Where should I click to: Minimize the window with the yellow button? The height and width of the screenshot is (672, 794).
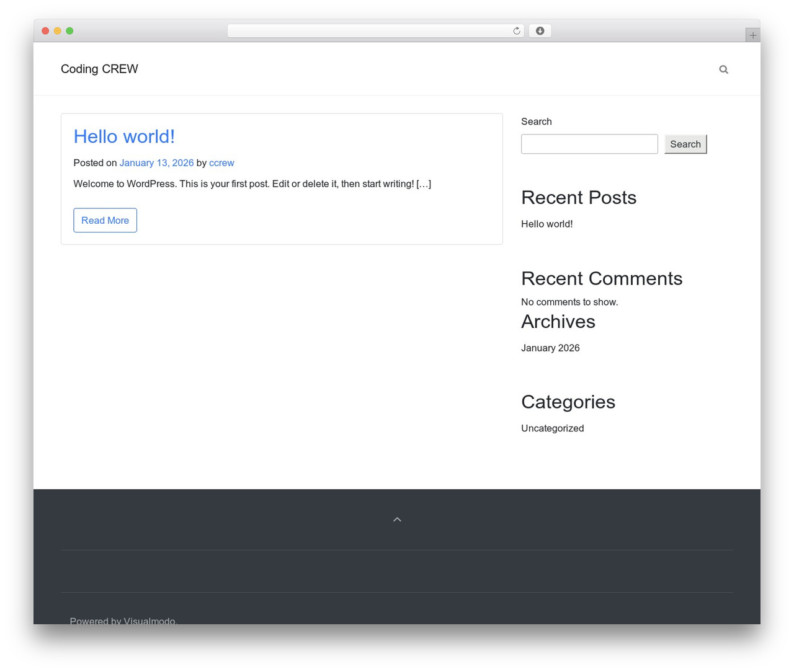click(57, 31)
